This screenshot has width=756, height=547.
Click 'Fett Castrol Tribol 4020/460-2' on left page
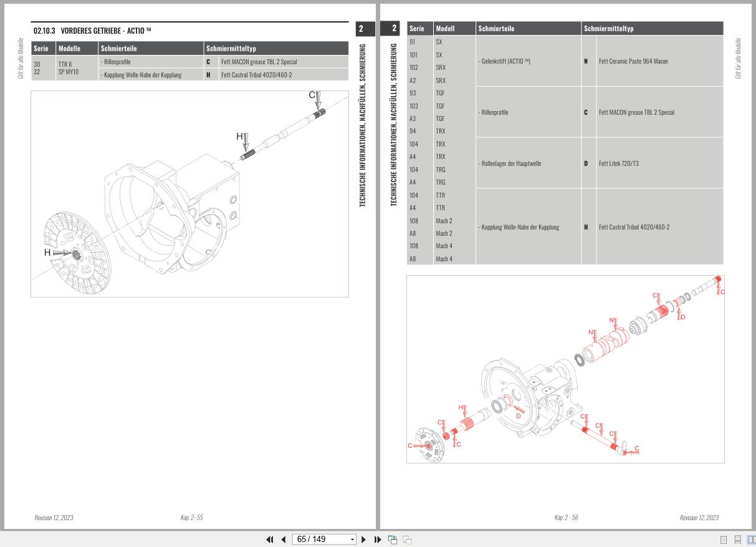256,75
